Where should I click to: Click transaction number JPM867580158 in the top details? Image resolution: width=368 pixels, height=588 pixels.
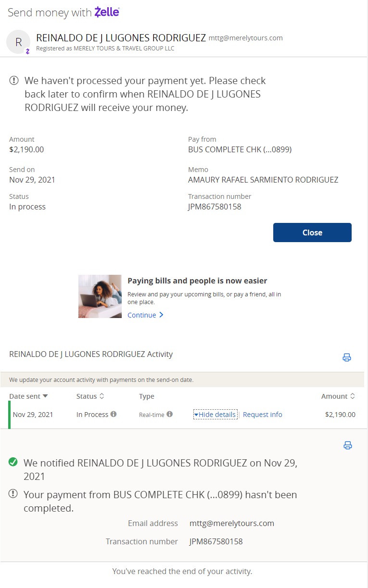click(215, 207)
